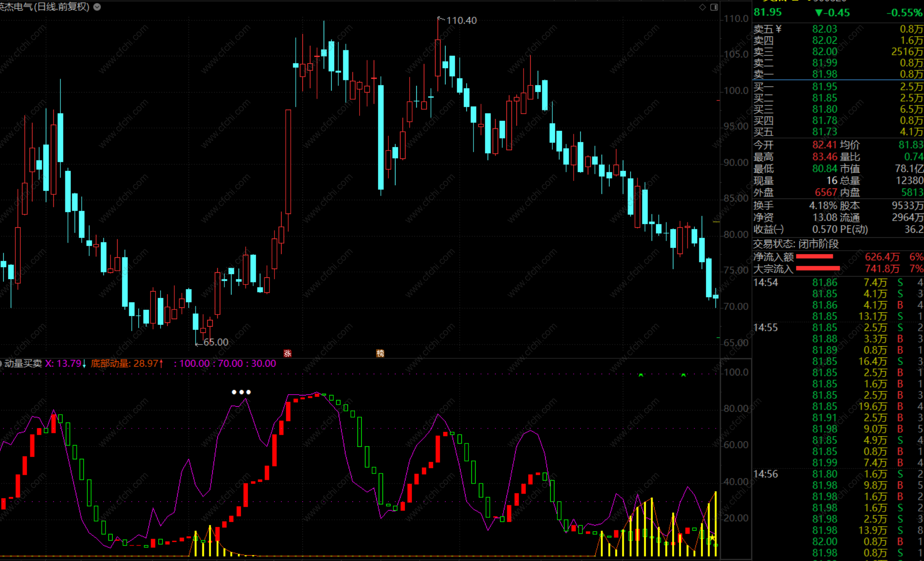The image size is (924, 561).
Task: Click the 大宗流入 red progress bar
Action: pos(818,268)
